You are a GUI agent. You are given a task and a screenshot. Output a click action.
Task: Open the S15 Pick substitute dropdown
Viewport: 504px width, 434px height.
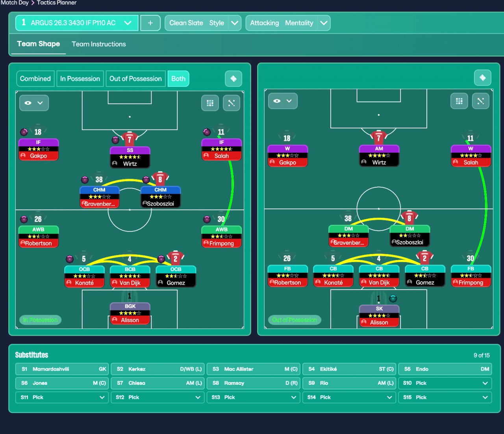click(445, 397)
